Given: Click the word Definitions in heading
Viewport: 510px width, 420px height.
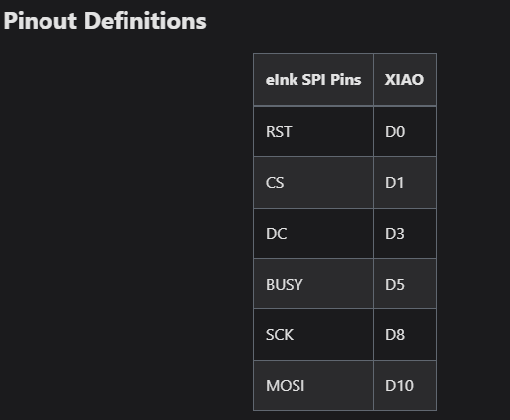Looking at the screenshot, I should tap(145, 21).
